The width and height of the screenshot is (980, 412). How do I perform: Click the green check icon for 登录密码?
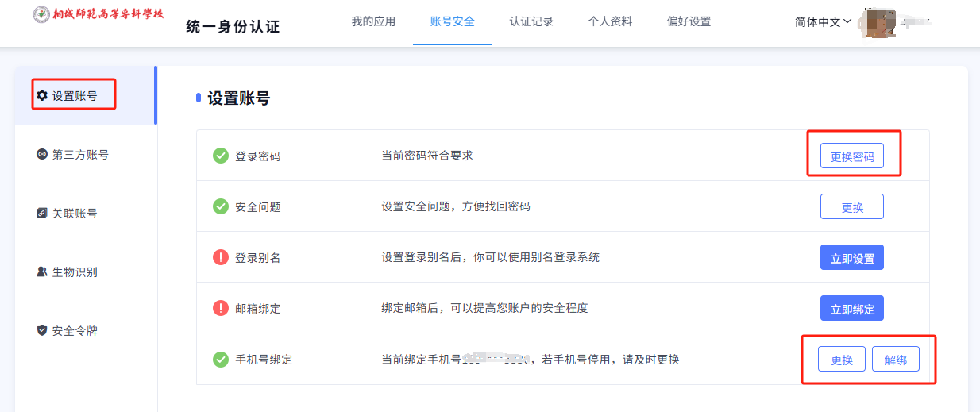(x=221, y=156)
